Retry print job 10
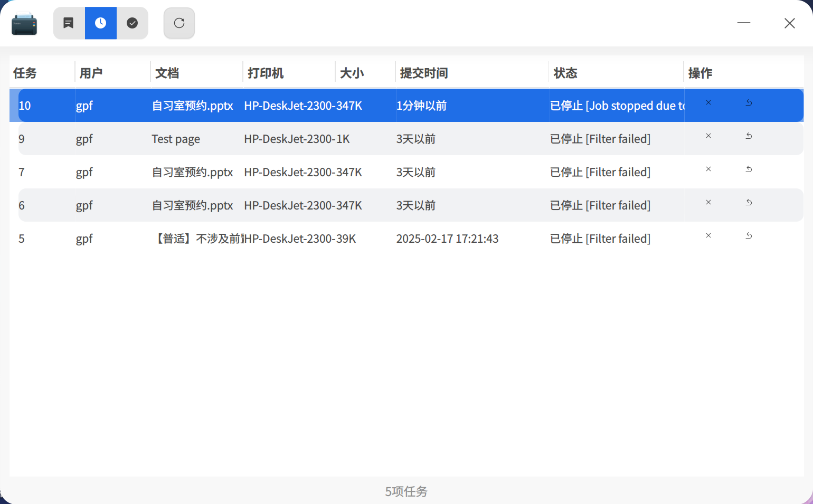Viewport: 813px width, 504px height. tap(749, 102)
